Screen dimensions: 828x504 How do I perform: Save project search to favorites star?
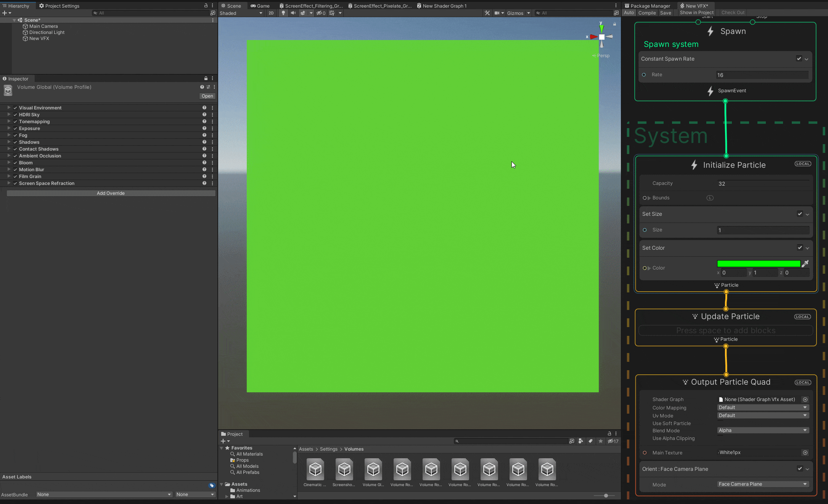pyautogui.click(x=601, y=441)
